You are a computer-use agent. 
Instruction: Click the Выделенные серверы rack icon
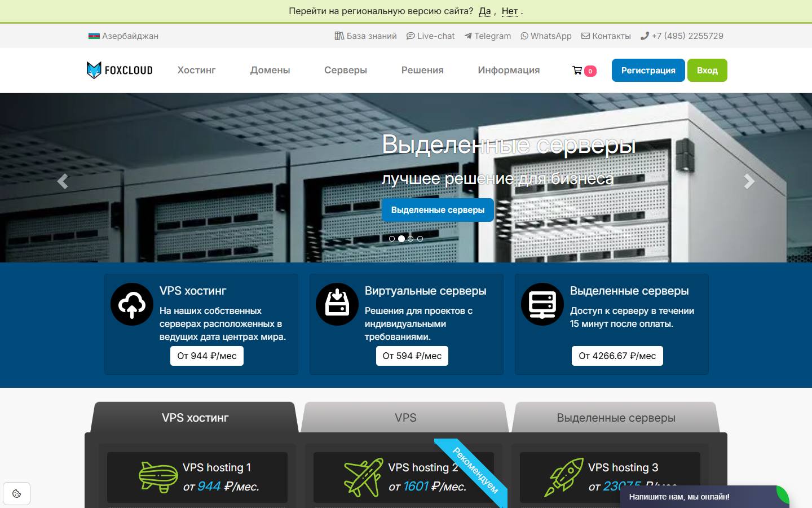[x=542, y=304]
